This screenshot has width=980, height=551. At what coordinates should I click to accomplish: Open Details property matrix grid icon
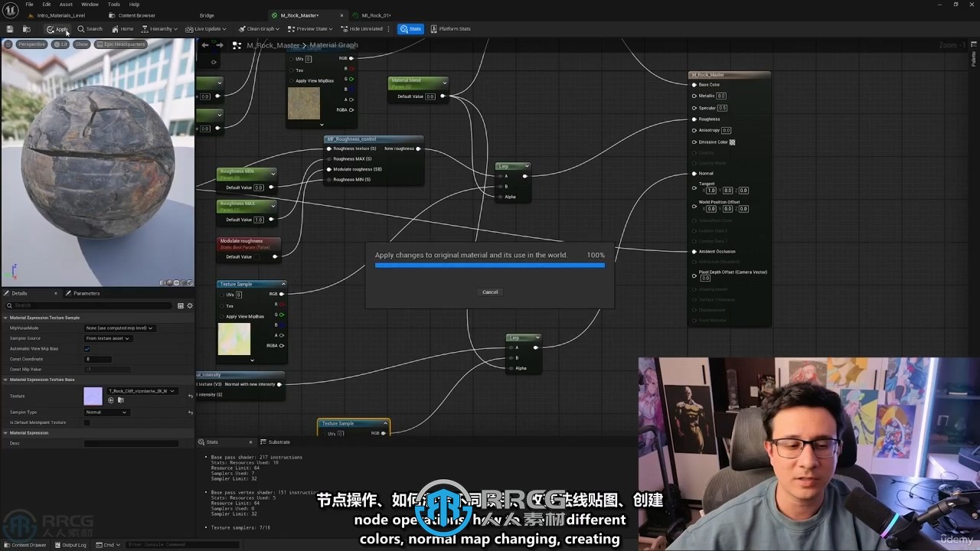coord(181,305)
